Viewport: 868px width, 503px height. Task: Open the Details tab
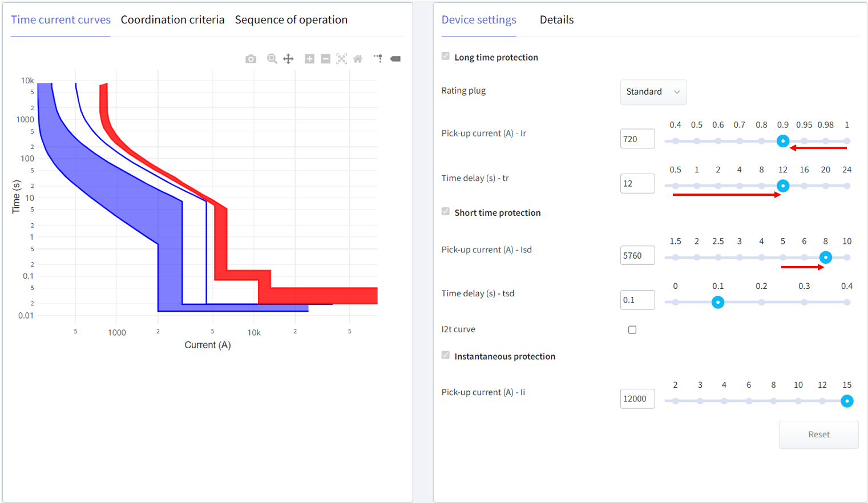[x=556, y=19]
